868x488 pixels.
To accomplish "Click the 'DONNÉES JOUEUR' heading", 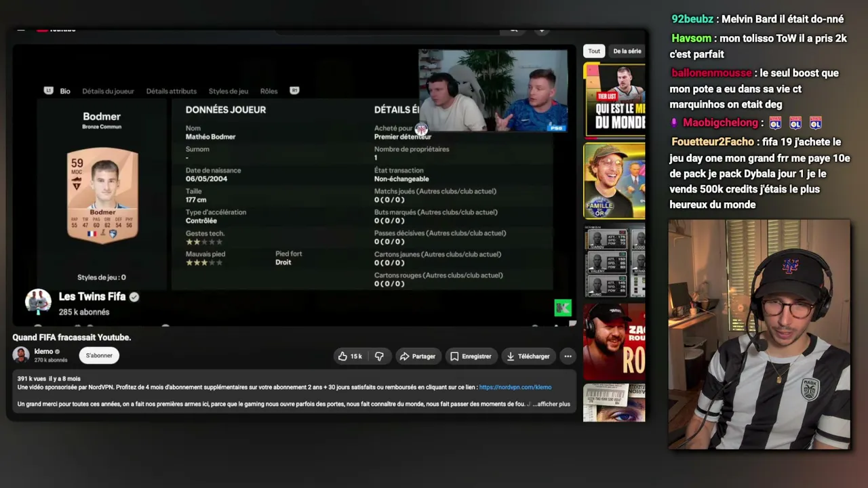I will [226, 110].
